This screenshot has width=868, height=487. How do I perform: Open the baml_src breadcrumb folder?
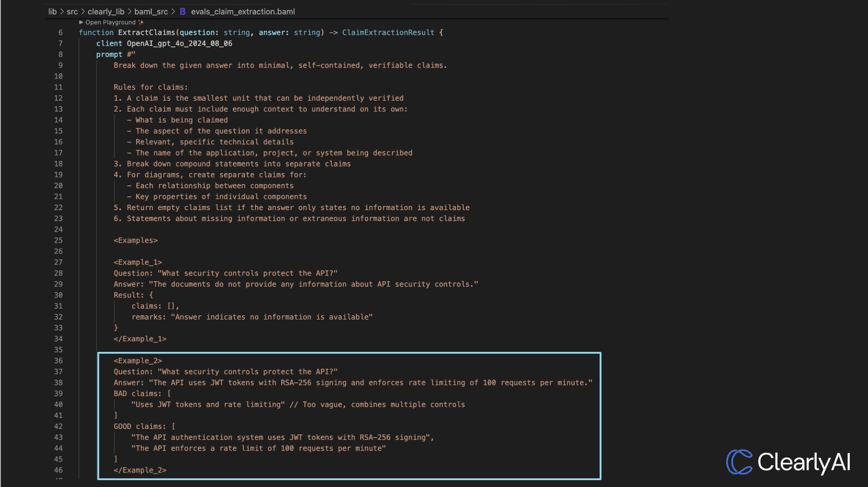coord(151,12)
